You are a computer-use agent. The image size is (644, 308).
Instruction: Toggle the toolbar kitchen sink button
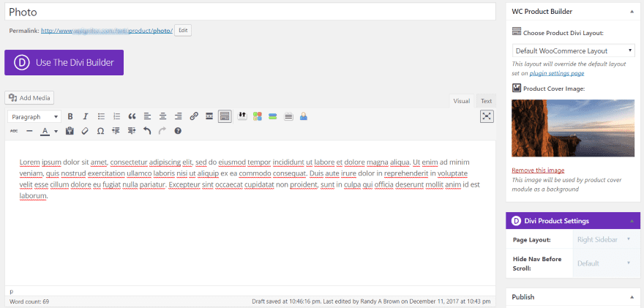[225, 116]
